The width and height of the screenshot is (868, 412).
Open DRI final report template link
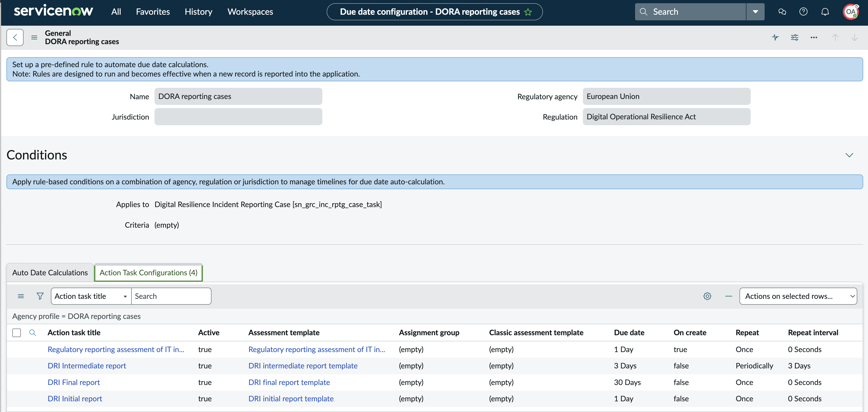tap(289, 382)
